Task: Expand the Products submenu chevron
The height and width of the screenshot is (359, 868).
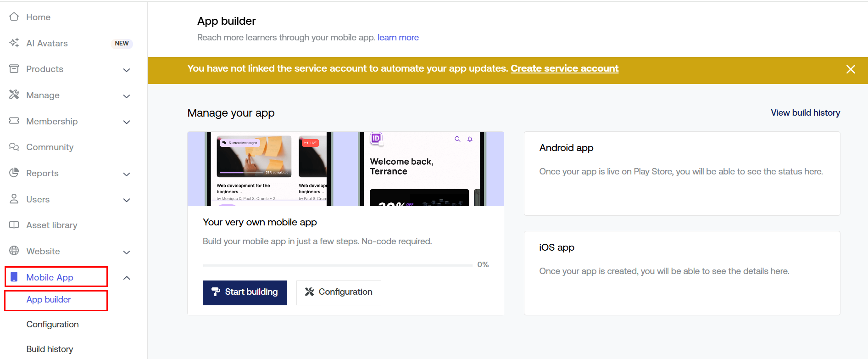Action: pyautogui.click(x=127, y=70)
